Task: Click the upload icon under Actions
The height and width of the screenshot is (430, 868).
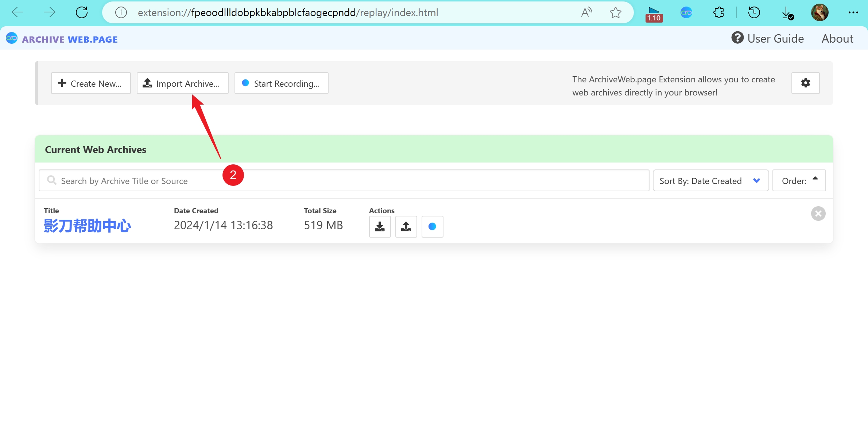Action: point(406,226)
